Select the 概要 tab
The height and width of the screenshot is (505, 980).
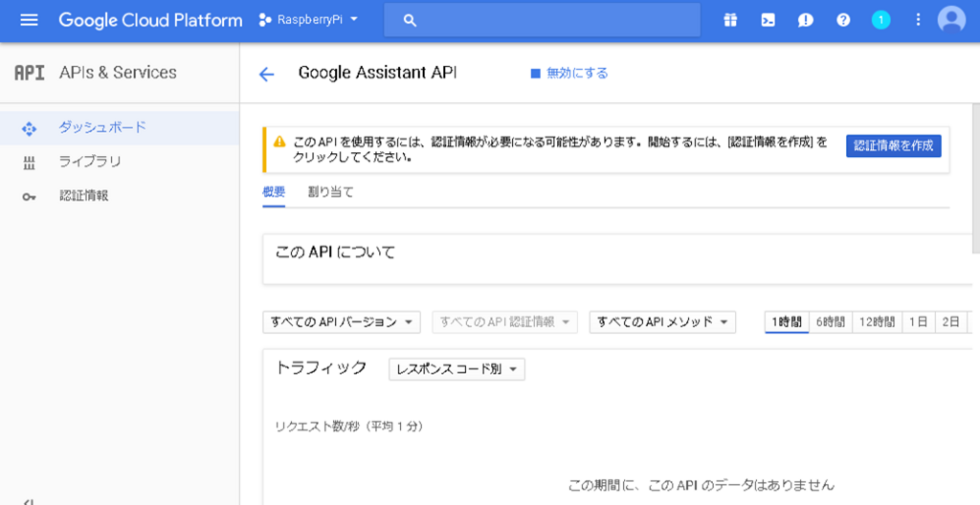274,192
